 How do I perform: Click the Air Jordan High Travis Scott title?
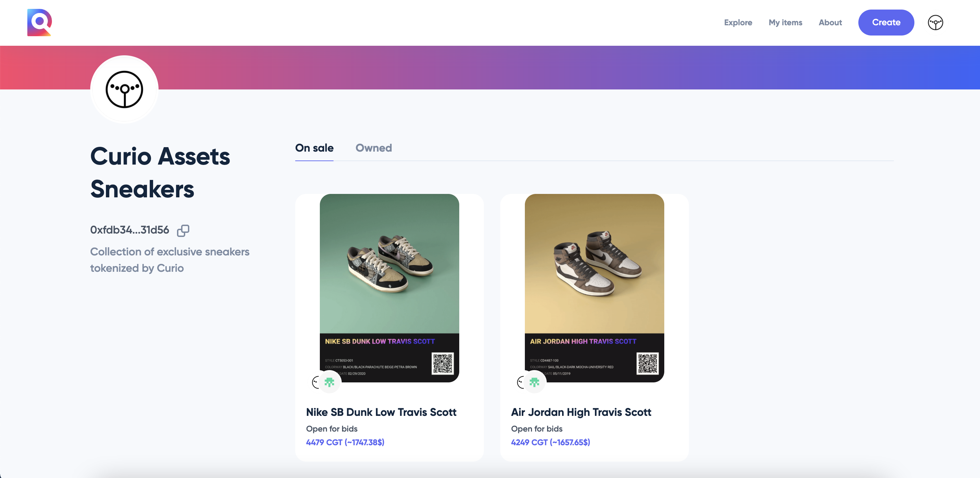(x=581, y=412)
